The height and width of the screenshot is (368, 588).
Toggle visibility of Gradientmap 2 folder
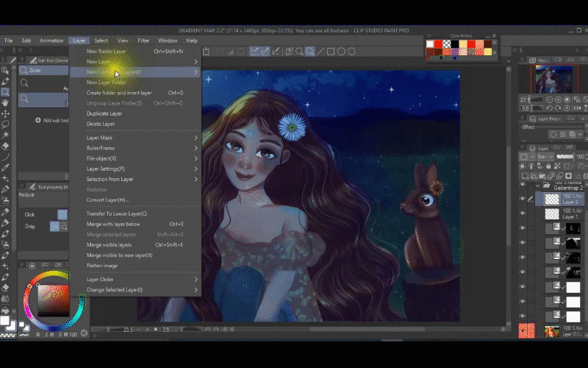(x=523, y=185)
